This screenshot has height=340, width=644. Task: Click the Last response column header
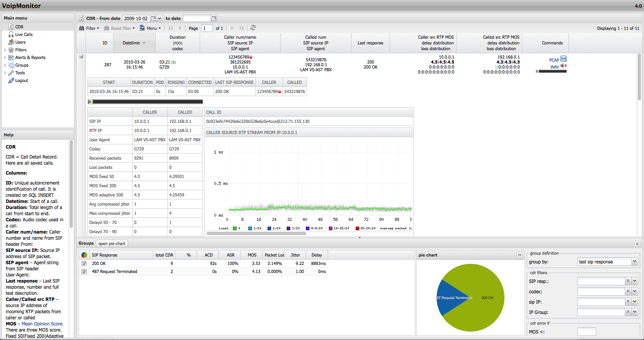pyautogui.click(x=370, y=43)
